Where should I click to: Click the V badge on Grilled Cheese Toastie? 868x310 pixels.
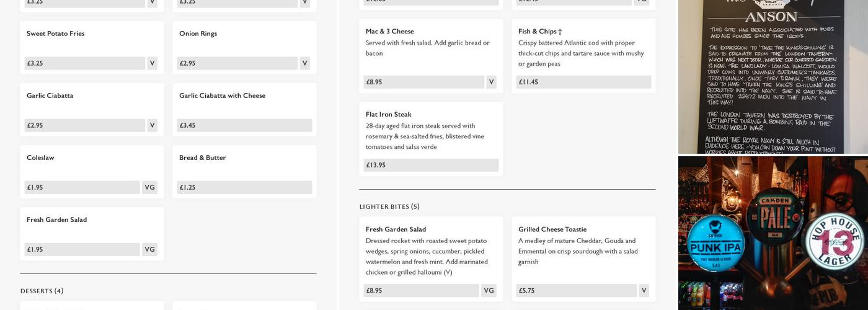click(x=644, y=290)
